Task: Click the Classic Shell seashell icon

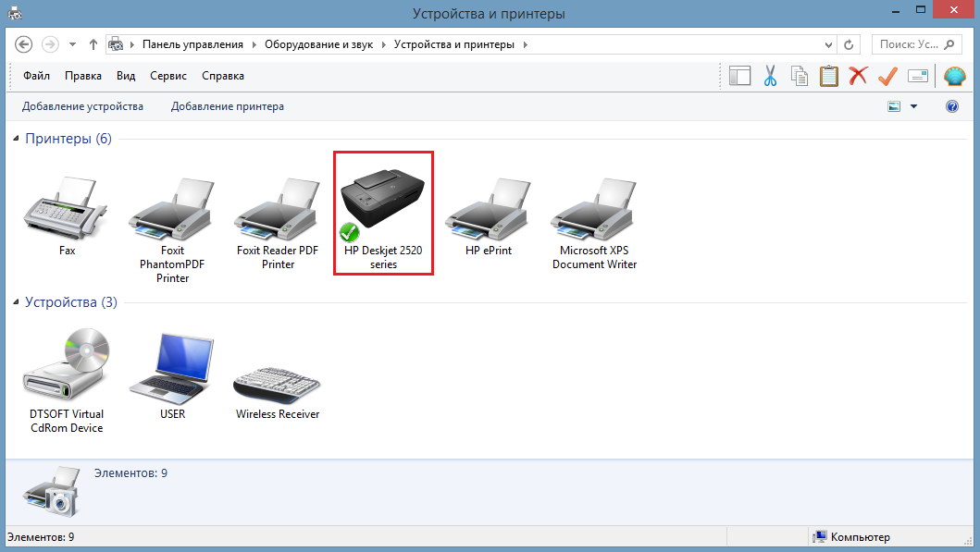Action: click(954, 76)
